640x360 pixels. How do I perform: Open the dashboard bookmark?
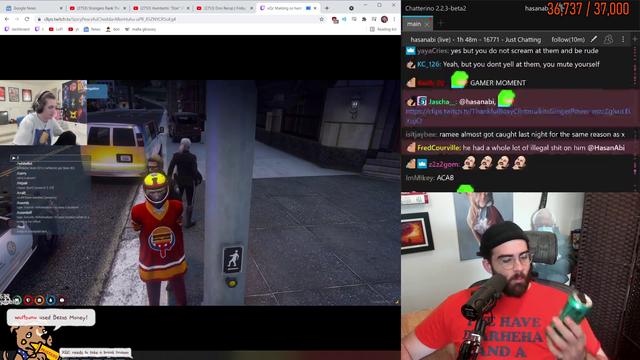point(17,29)
